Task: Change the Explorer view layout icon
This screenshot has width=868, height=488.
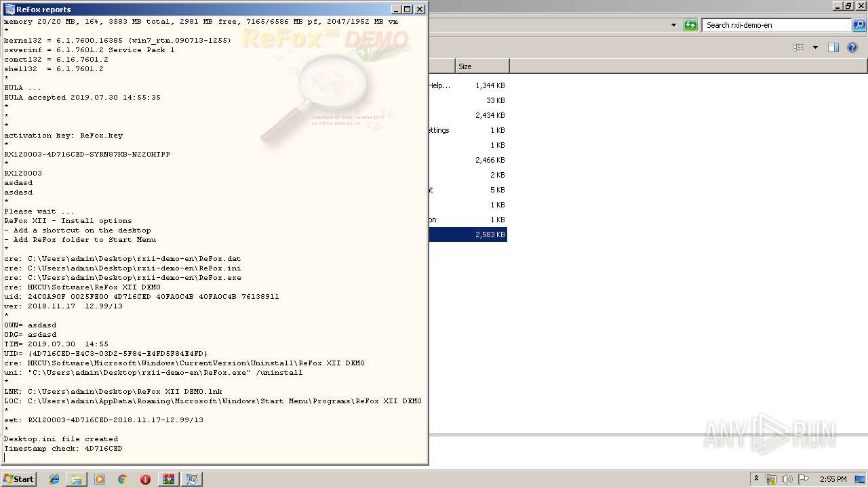Action: [x=799, y=47]
